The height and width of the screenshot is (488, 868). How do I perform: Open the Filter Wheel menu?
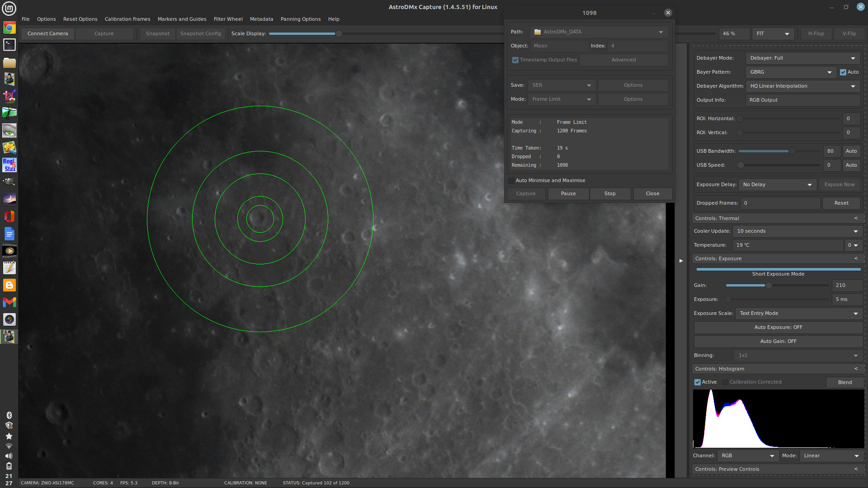[x=228, y=19]
